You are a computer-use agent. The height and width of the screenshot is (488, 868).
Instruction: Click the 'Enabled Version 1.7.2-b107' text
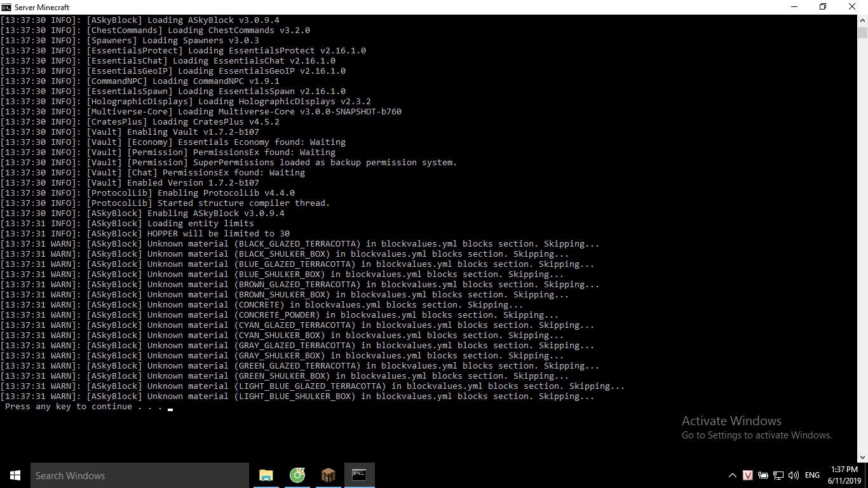(x=193, y=183)
